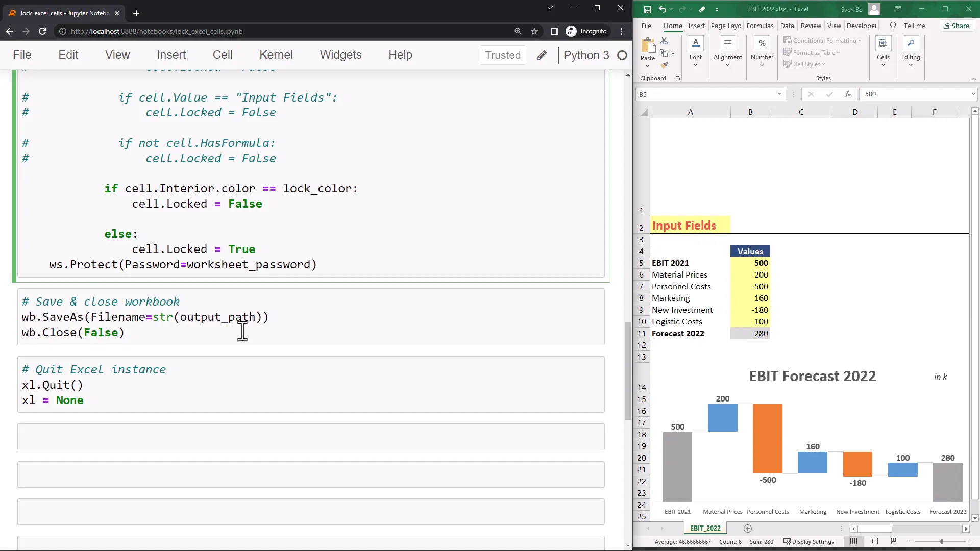Switch to Page Layout view

point(874,541)
